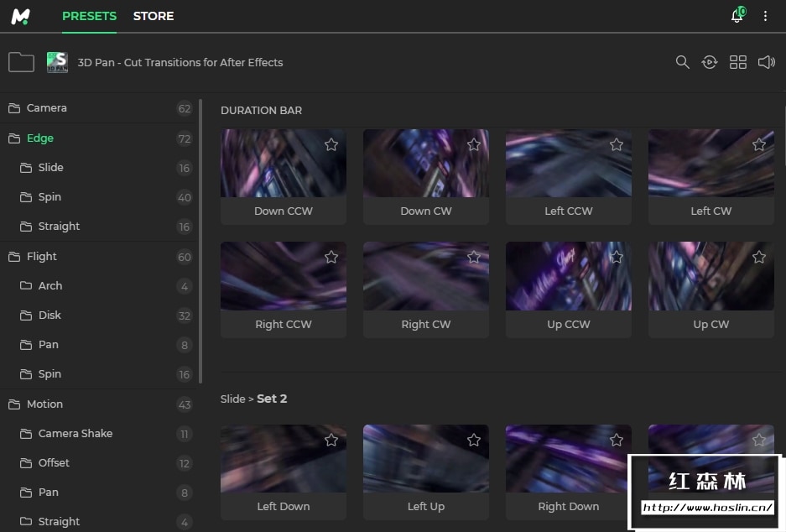
Task: Click the 3D Pan pack title text
Action: coord(180,62)
